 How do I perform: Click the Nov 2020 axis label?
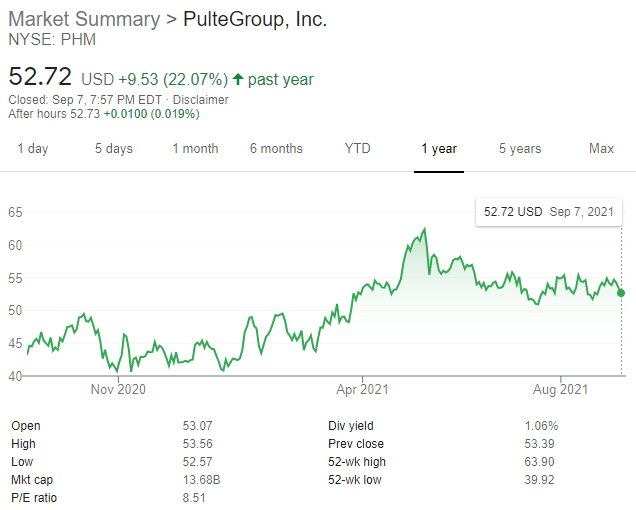118,389
